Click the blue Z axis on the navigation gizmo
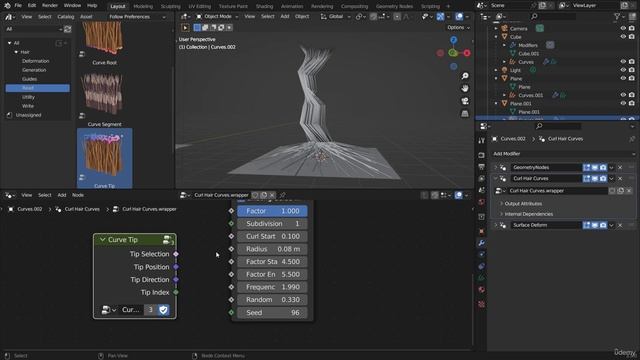Viewport: 640px width, 360px height. [x=453, y=40]
